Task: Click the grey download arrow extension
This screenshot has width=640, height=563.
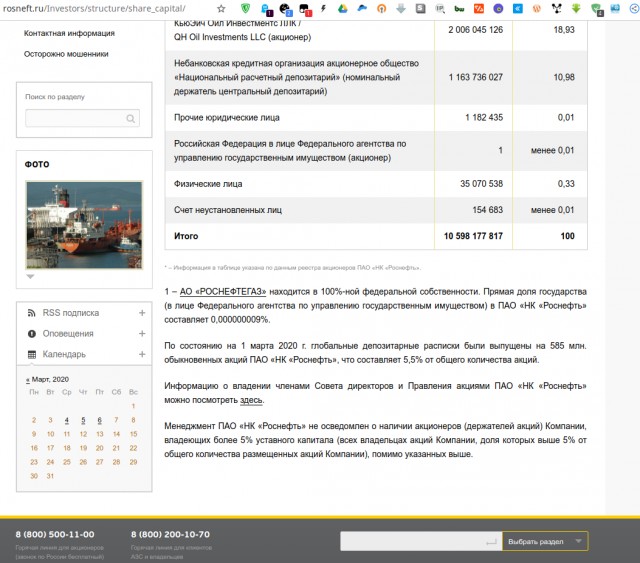Action: (401, 8)
